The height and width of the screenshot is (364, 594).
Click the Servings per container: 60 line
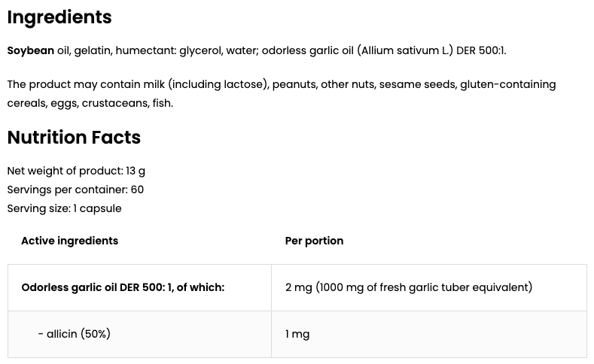75,190
